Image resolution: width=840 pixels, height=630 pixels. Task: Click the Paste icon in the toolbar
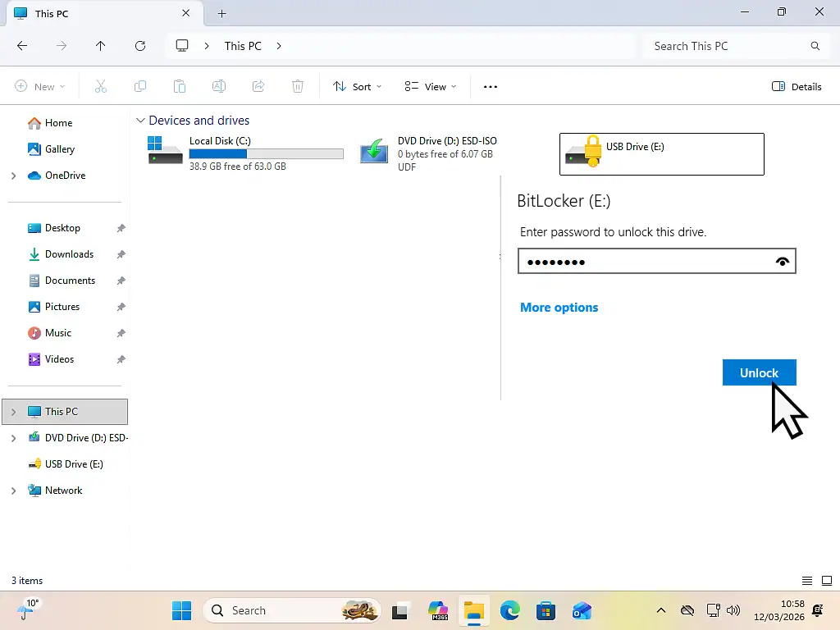coord(180,86)
